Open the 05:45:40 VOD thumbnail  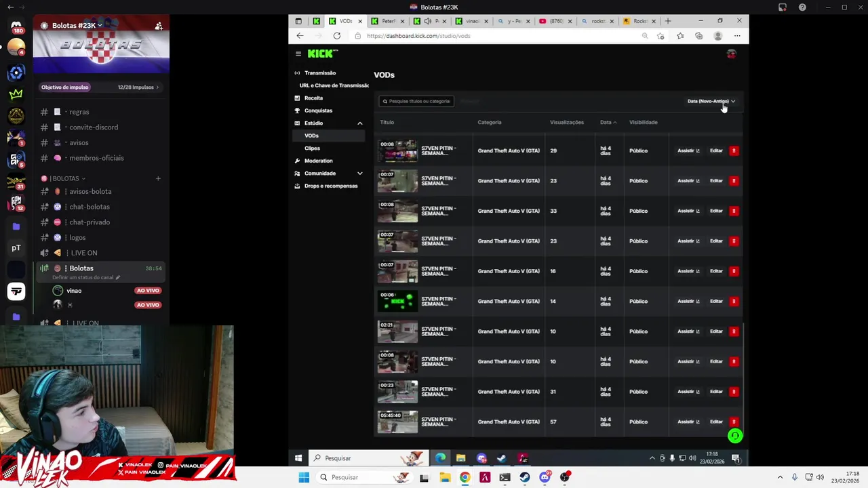pyautogui.click(x=397, y=422)
